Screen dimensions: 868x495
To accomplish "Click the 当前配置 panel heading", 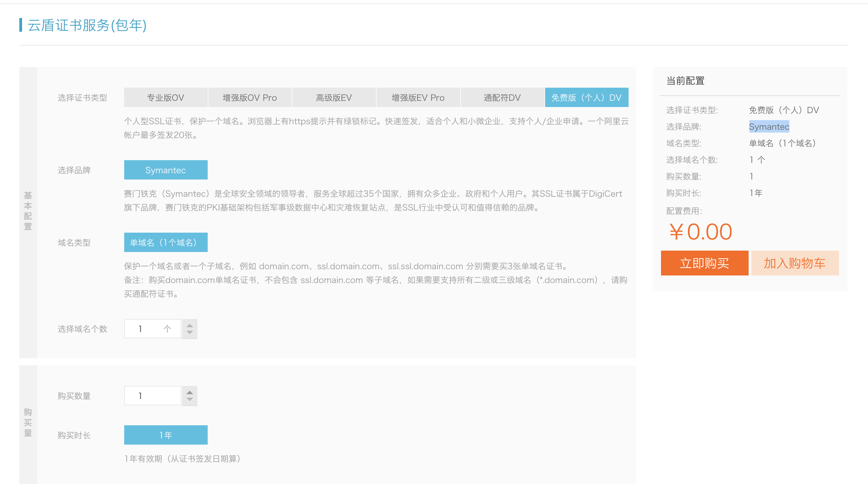I will coord(685,81).
